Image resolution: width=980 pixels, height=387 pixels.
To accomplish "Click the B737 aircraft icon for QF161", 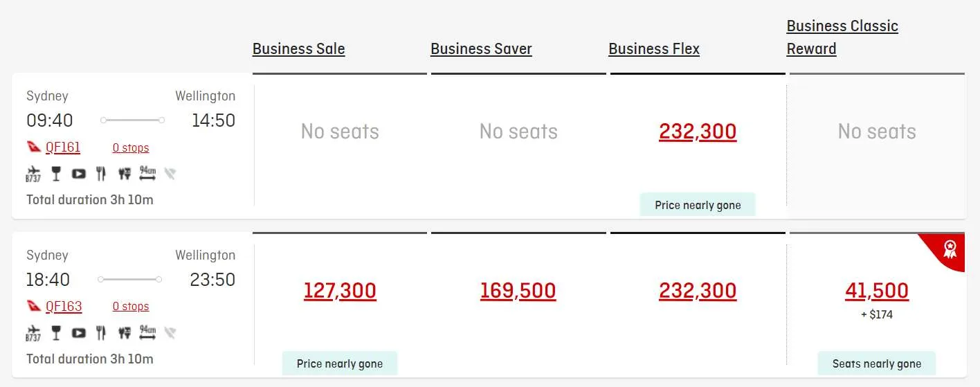I will [x=33, y=174].
